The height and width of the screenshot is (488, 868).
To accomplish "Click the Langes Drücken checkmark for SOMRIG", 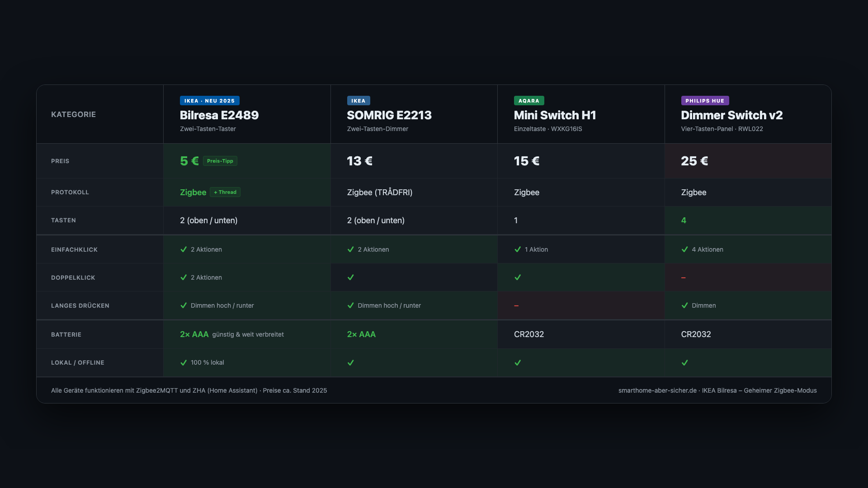I will click(x=351, y=305).
